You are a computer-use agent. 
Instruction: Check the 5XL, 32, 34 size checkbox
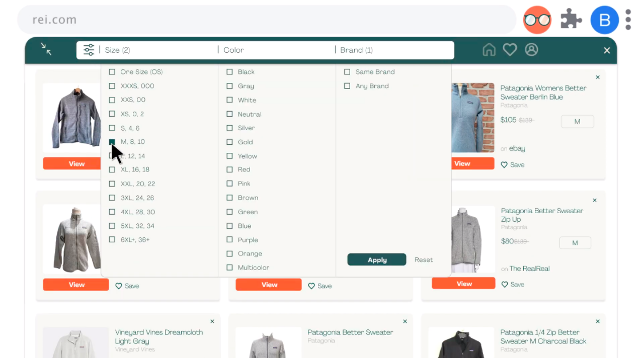112,226
